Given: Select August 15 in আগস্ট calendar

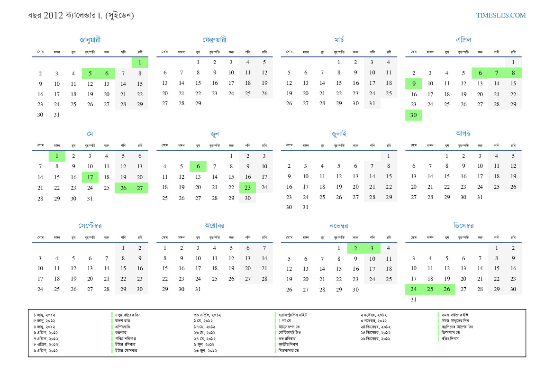Looking at the screenshot, I should (446, 176).
